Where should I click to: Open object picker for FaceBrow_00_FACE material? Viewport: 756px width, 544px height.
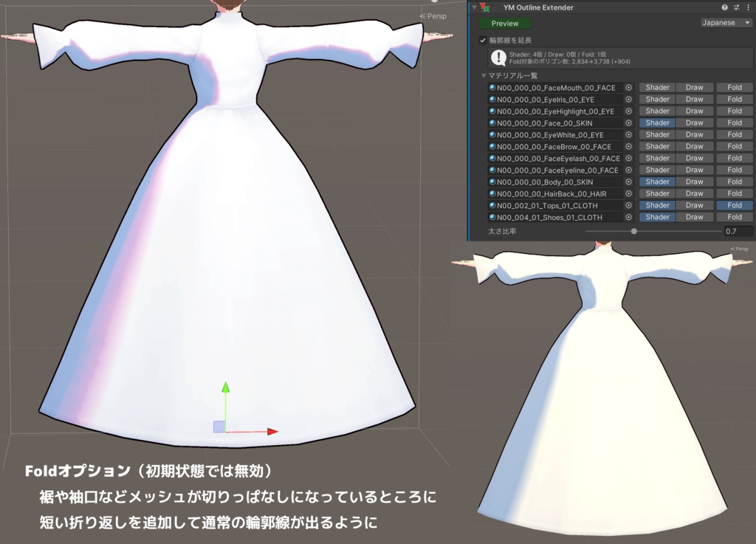click(629, 146)
